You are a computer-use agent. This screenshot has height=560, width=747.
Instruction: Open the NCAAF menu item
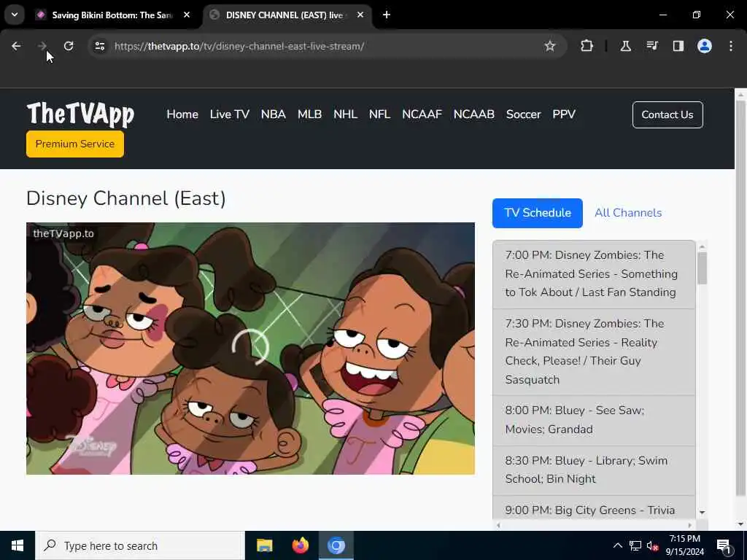tap(422, 114)
